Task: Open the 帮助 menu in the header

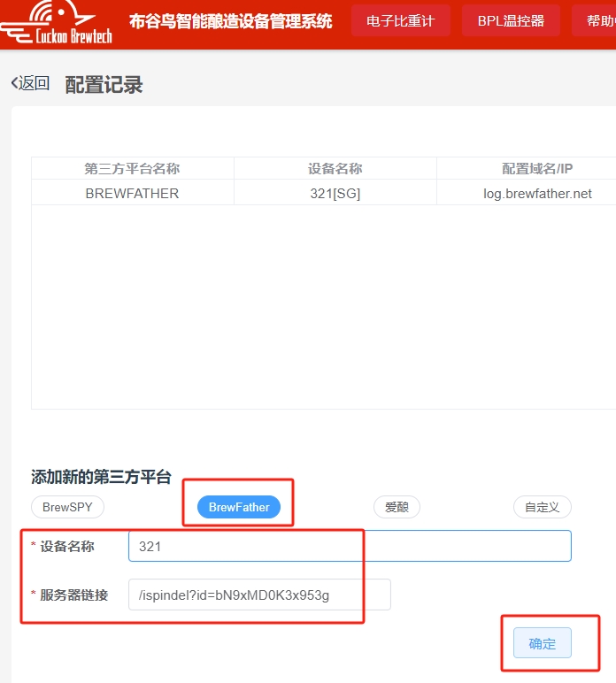Action: click(x=599, y=21)
